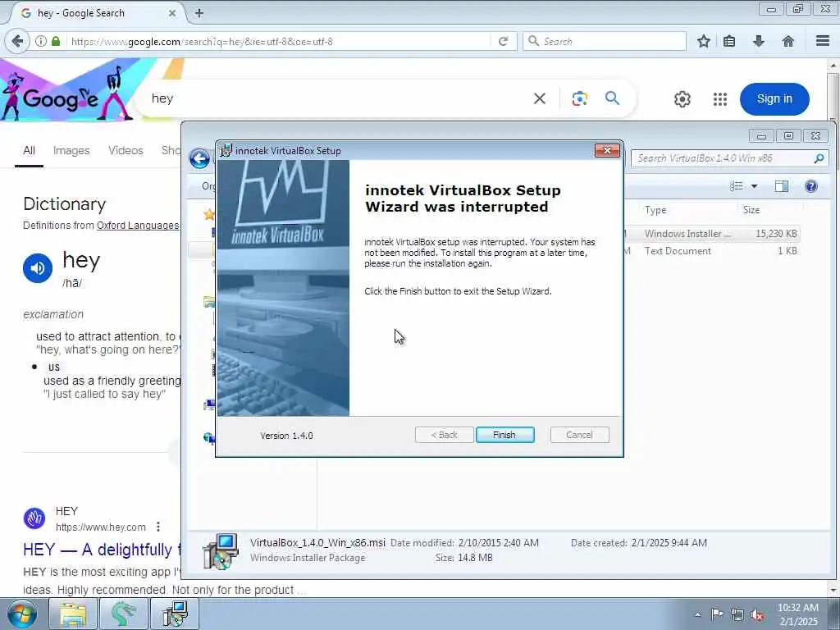Open Firefox hamburger menu
The width and height of the screenshot is (840, 630).
coord(823,41)
